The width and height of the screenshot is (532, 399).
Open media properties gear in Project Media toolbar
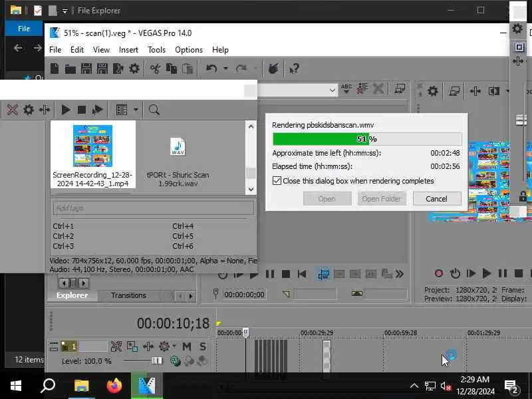(29, 110)
